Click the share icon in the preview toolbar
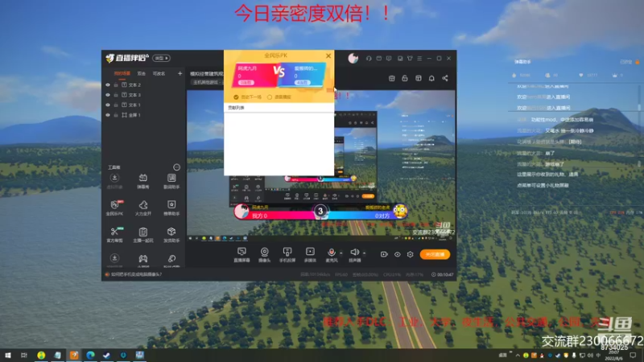This screenshot has width=644, height=362. [445, 78]
